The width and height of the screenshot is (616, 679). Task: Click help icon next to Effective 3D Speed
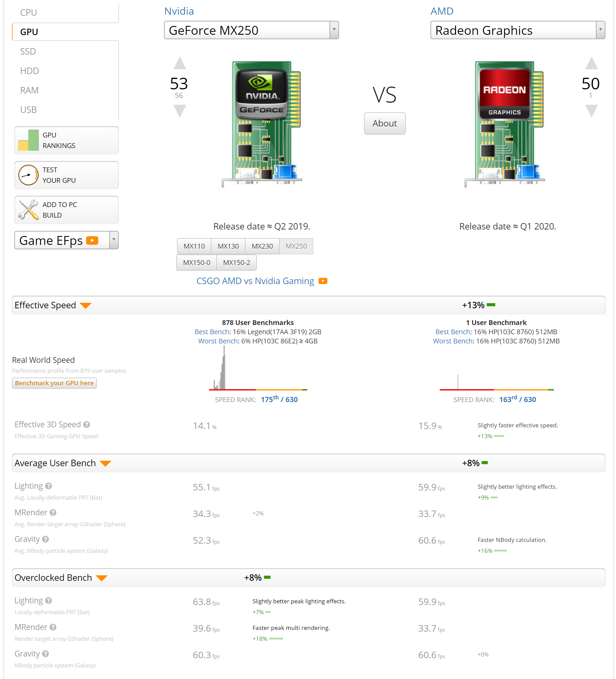(87, 425)
